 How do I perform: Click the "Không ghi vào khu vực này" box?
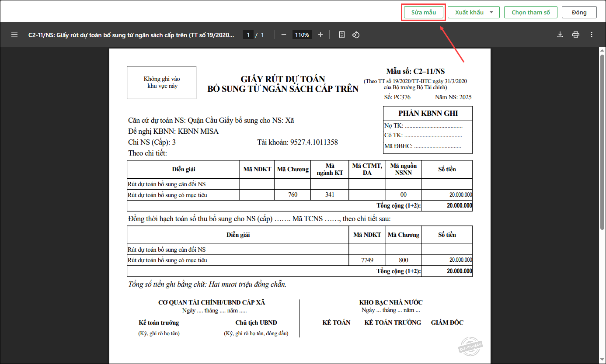[162, 83]
